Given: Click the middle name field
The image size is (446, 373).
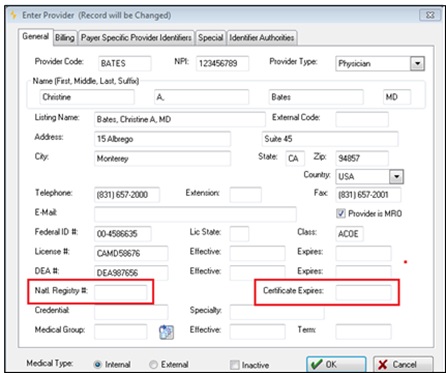Looking at the screenshot, I should point(201,97).
